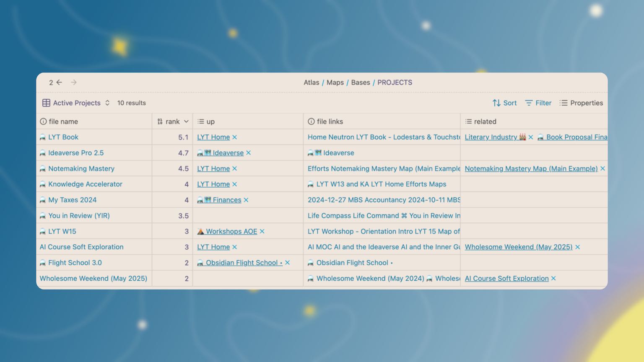The image size is (644, 362).
Task: Click the list icon in related header
Action: pos(468,122)
